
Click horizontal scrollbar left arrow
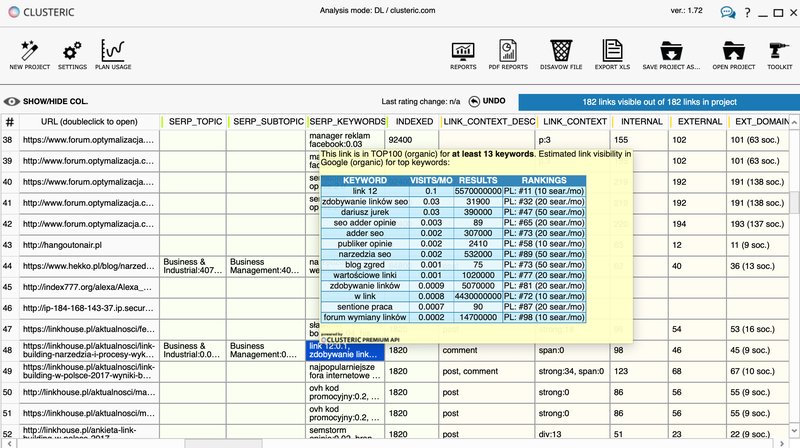pos(8,443)
